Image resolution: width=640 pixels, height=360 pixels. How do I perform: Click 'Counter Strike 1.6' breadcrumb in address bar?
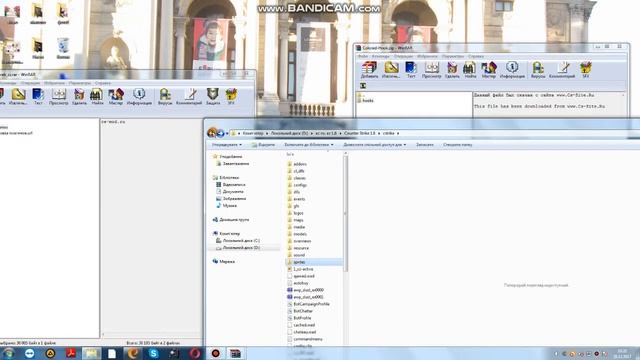(360, 133)
